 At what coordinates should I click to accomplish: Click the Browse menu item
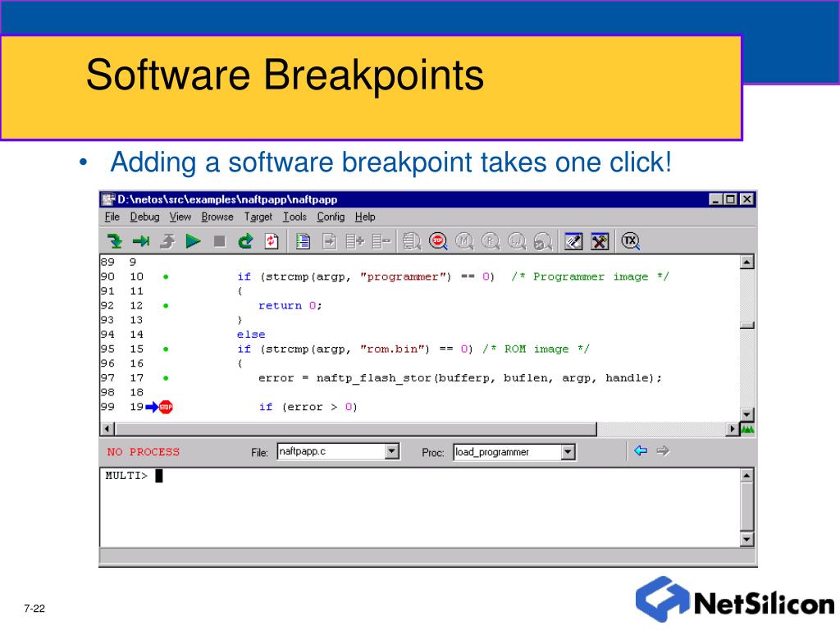coord(217,217)
